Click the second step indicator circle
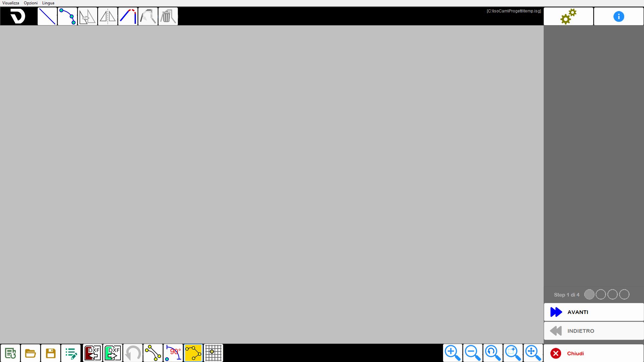This screenshot has width=644, height=362. tap(601, 295)
